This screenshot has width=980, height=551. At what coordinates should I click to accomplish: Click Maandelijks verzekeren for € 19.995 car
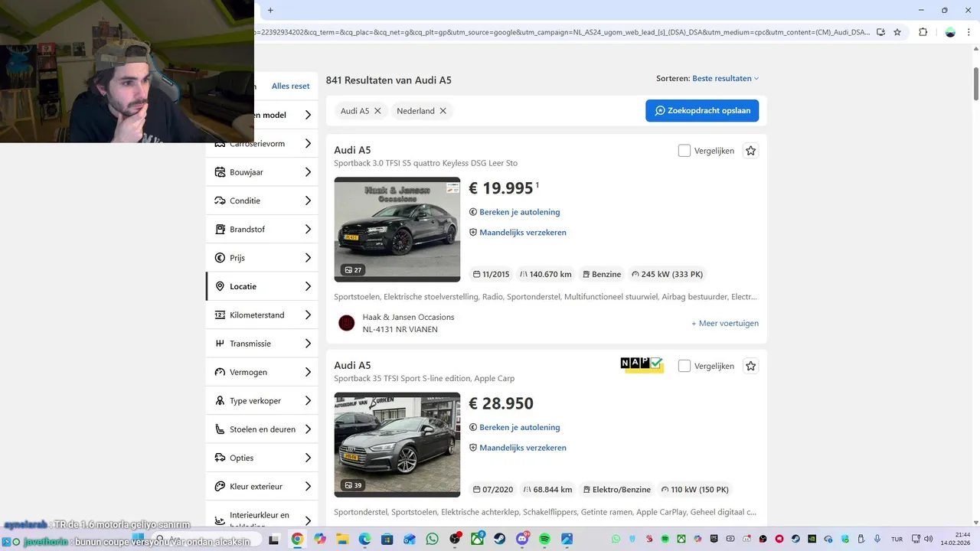[518, 232]
